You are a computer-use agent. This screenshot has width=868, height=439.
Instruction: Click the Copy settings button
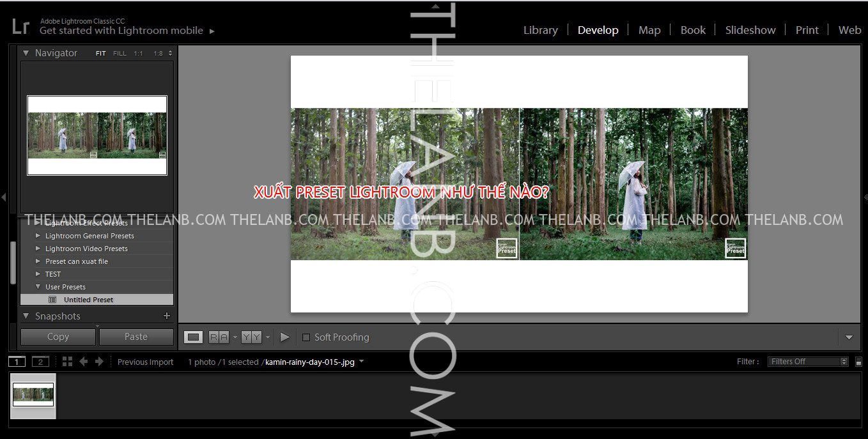tap(58, 337)
